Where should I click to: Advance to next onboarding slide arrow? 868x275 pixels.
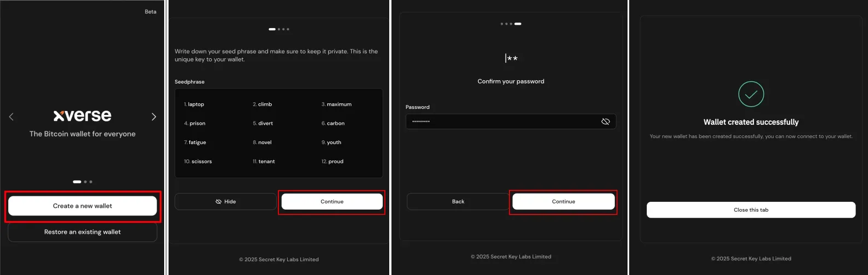154,117
